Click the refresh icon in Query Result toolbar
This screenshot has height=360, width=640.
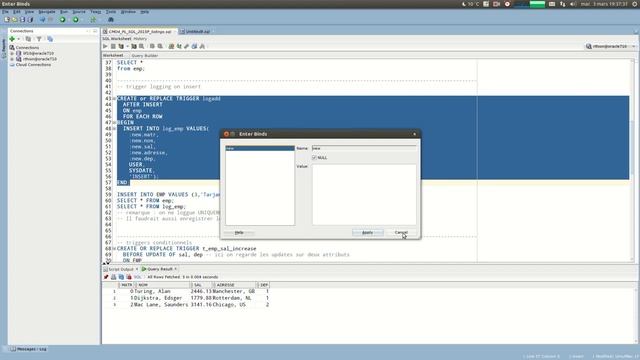(121, 277)
